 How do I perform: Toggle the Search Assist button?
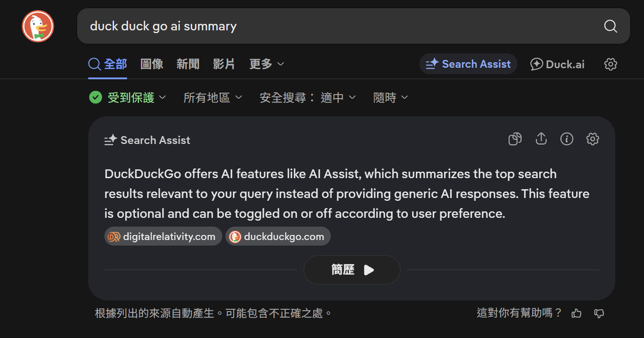point(469,64)
